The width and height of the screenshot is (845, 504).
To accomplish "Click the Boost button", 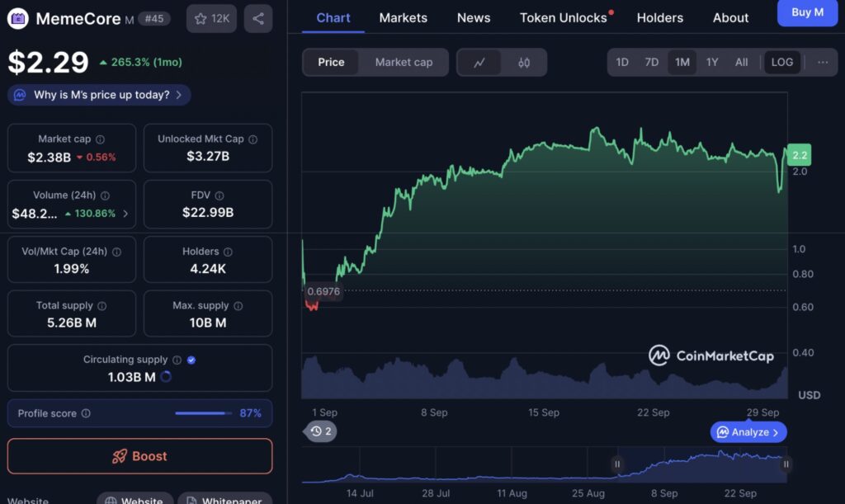I will [x=139, y=456].
